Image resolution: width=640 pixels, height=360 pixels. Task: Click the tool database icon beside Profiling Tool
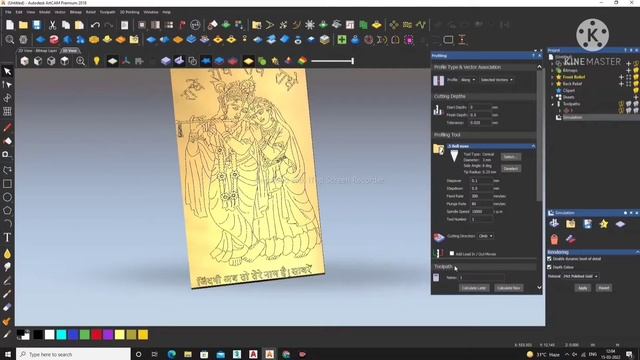[438, 149]
